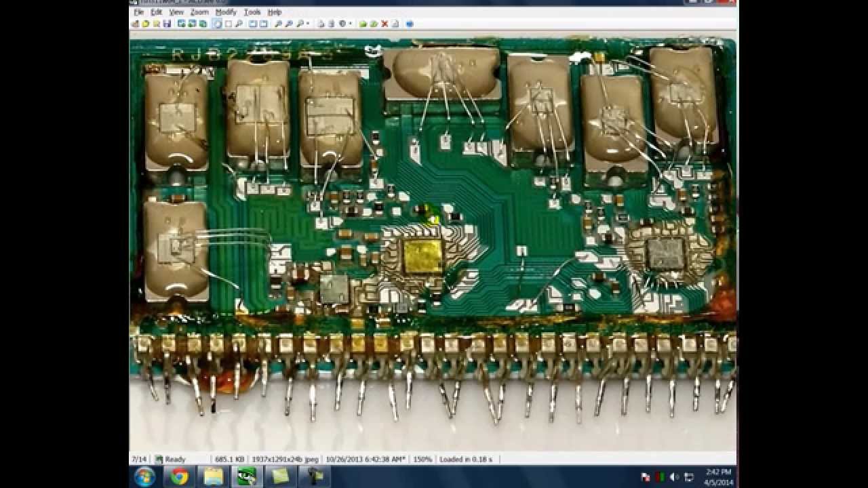Click the 'Loaded in 0.18 s' entry
Image resolution: width=868 pixels, height=488 pixels.
[466, 459]
